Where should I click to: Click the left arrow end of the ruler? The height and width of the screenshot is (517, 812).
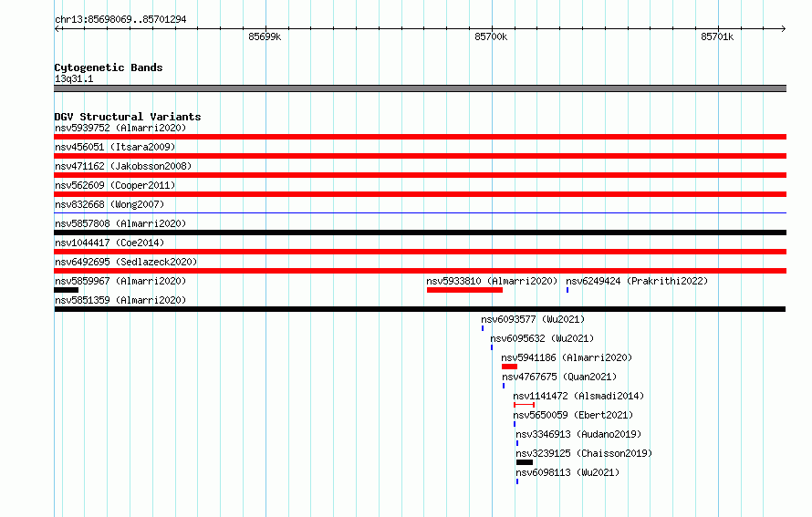tap(57, 28)
